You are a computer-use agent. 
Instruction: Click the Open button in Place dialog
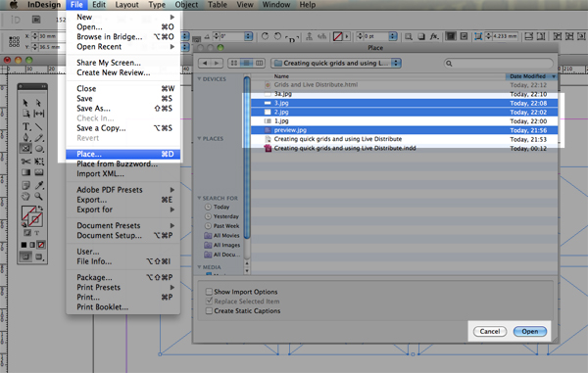coord(529,331)
